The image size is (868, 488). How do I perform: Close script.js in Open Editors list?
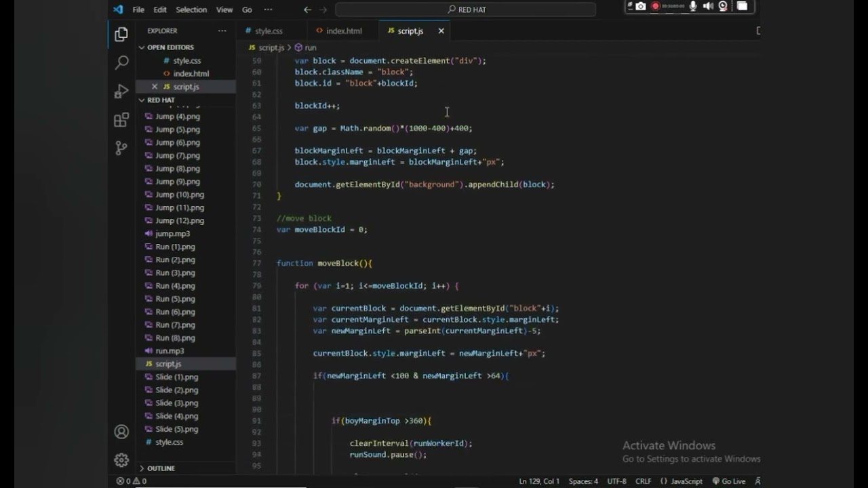click(x=155, y=87)
